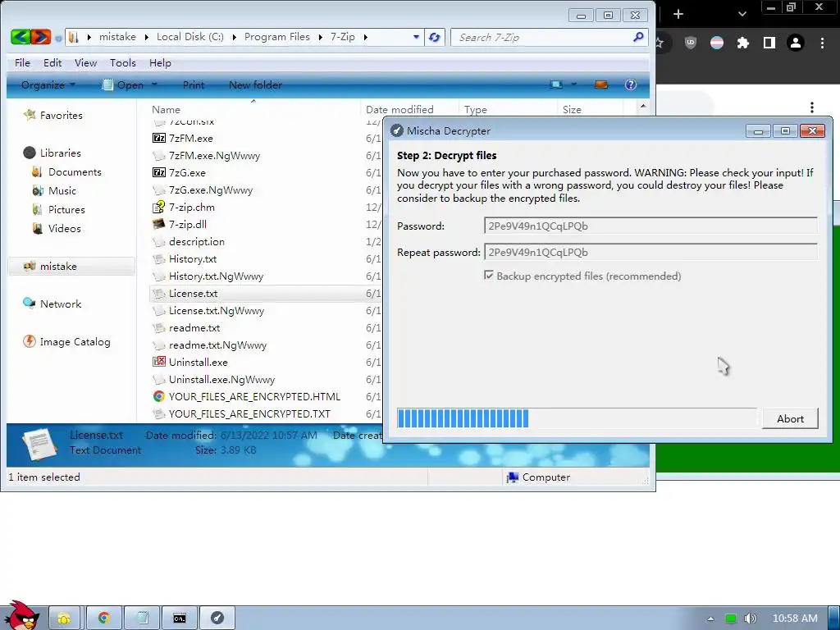Open the Tools menu
This screenshot has height=630, width=840.
point(123,62)
